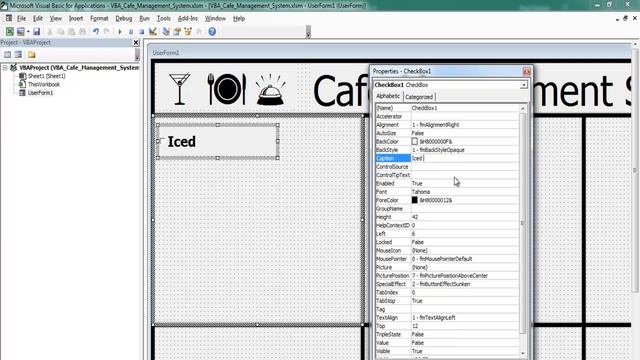Image resolution: width=640 pixels, height=360 pixels.
Task: Open the View menu
Action: click(56, 18)
